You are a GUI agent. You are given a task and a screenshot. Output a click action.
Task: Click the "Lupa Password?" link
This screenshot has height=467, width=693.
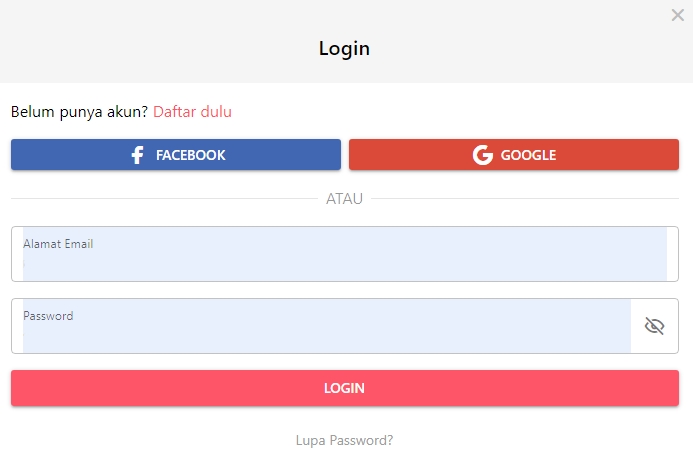click(x=345, y=440)
